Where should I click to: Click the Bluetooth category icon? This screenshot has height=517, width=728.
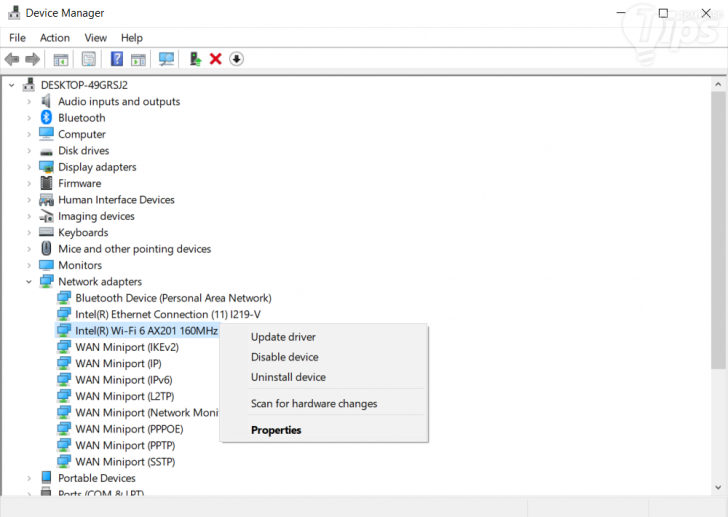(x=46, y=117)
